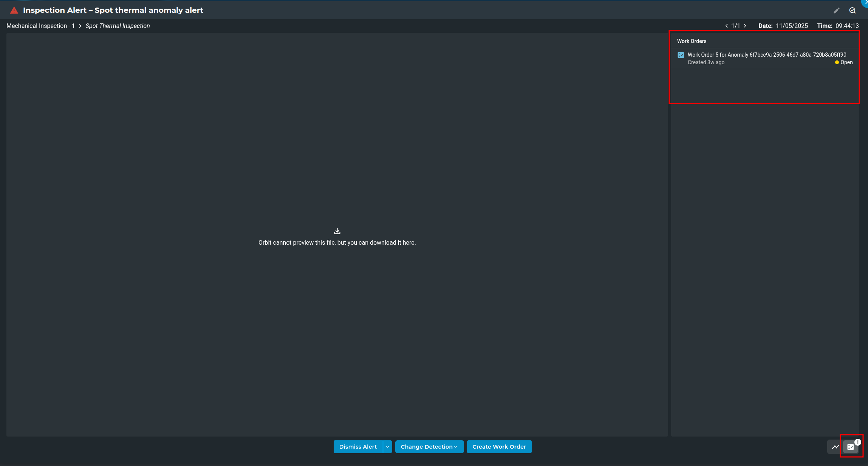Image resolution: width=868 pixels, height=466 pixels.
Task: Open the trend chart icon
Action: (835, 447)
